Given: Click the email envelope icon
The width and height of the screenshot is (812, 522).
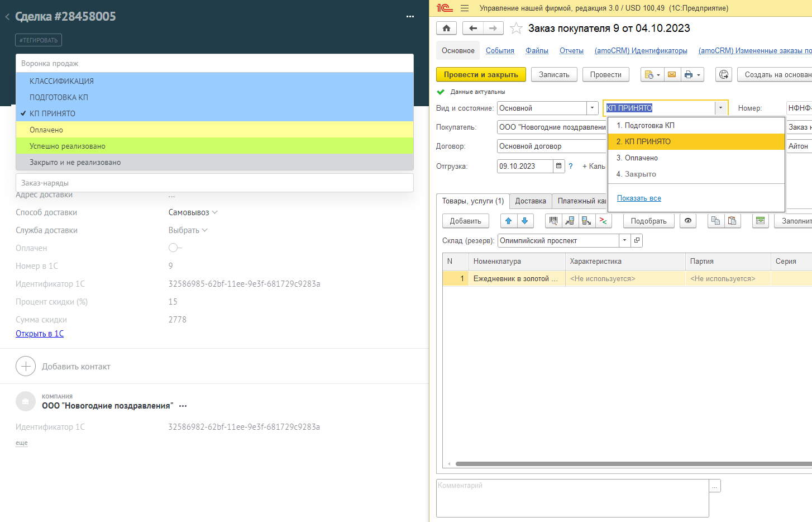Looking at the screenshot, I should click(672, 75).
